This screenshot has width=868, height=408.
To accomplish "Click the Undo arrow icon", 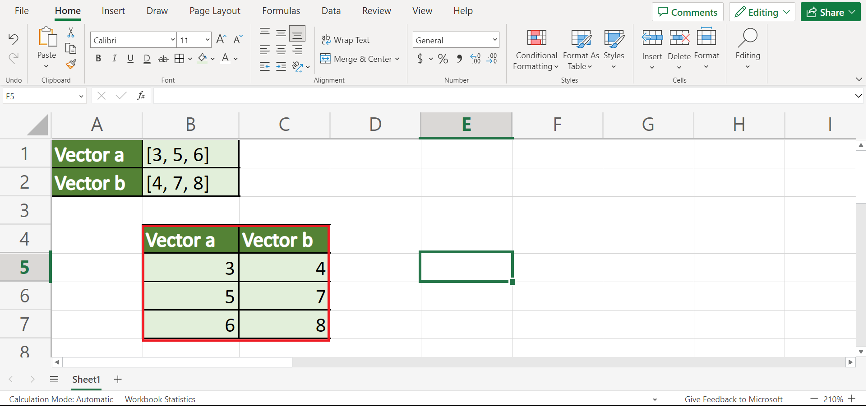I will [x=14, y=39].
